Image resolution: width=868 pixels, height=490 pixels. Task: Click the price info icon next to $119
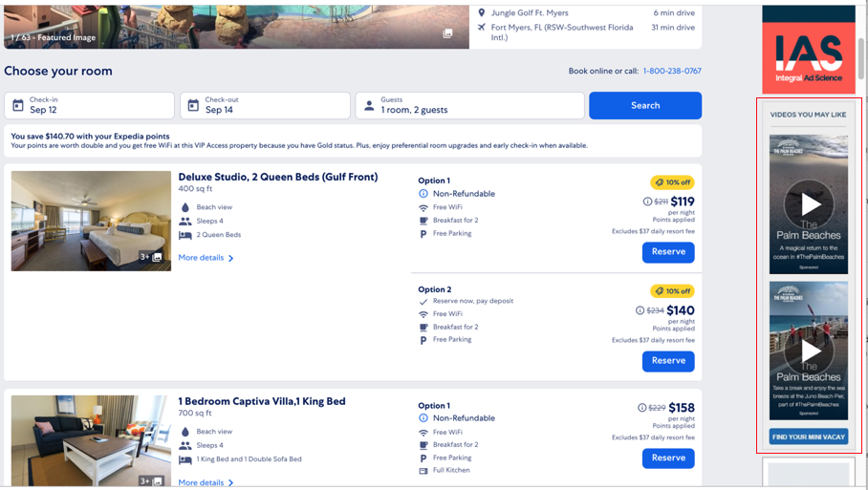[647, 202]
